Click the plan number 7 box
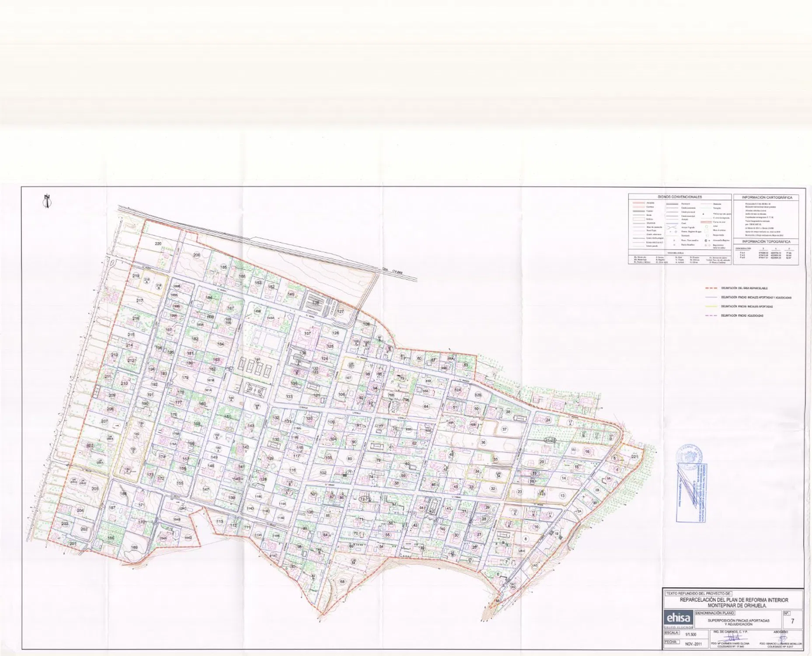This screenshot has width=812, height=656. (792, 621)
